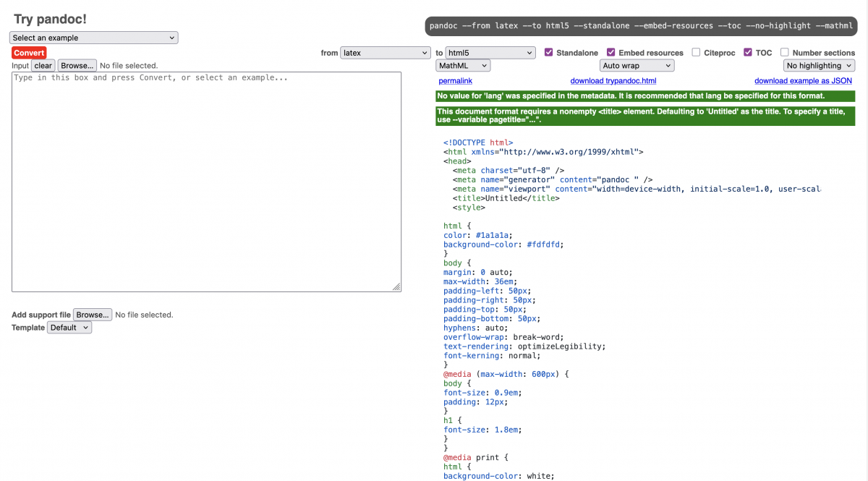Open the to format dropdown set to html5
This screenshot has width=868, height=481.
(490, 53)
